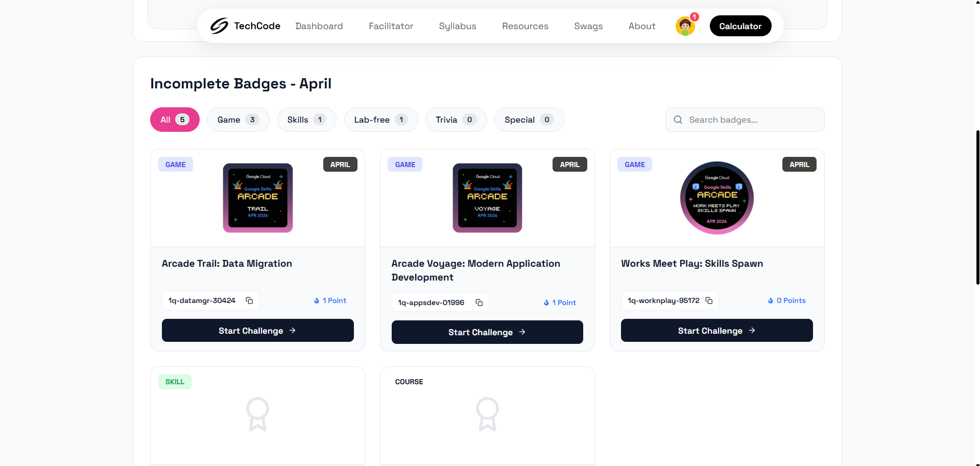
Task: Click the copy icon beside 1q-appsdev-01996
Action: [479, 302]
